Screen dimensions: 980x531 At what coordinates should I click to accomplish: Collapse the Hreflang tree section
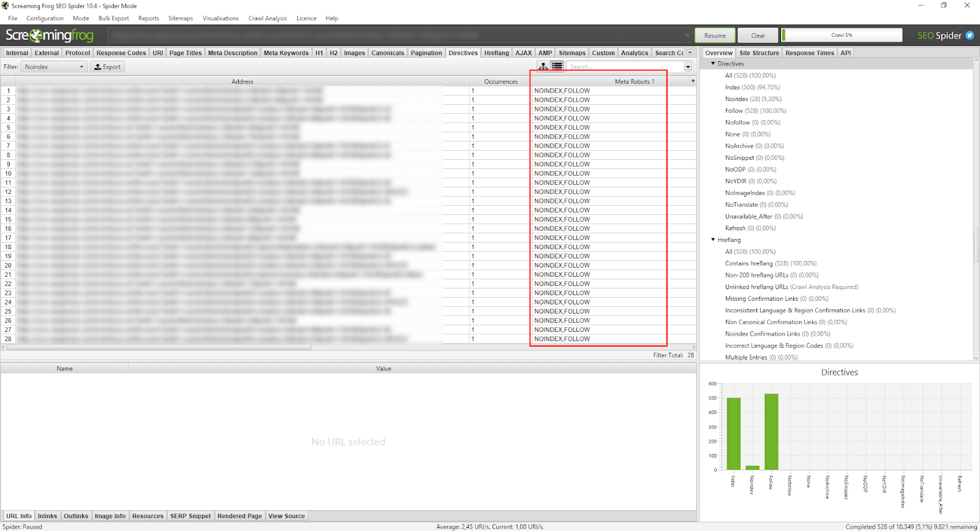713,239
